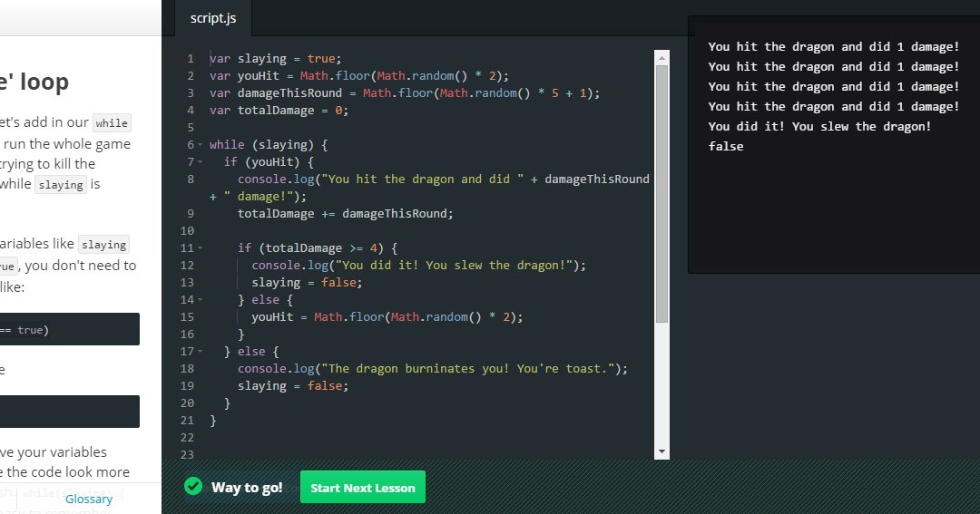Click the '== true)' code block in the instructions

pos(69,330)
